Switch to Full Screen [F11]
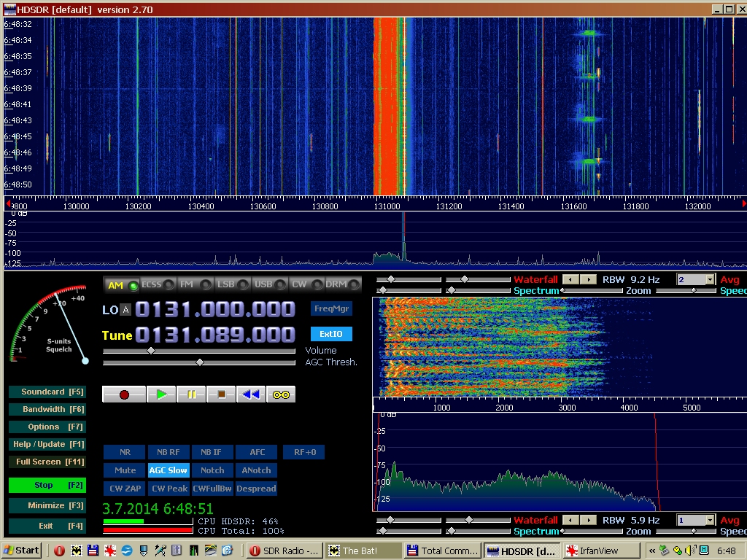 click(x=47, y=462)
